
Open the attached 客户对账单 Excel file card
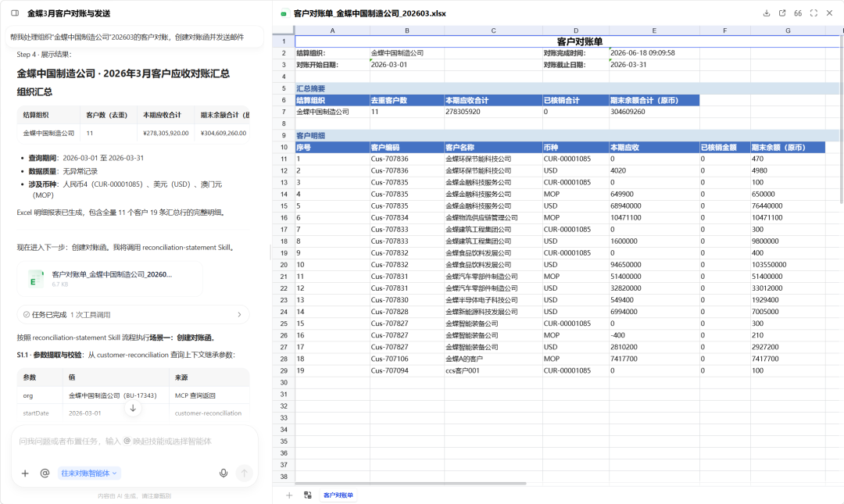pyautogui.click(x=110, y=278)
